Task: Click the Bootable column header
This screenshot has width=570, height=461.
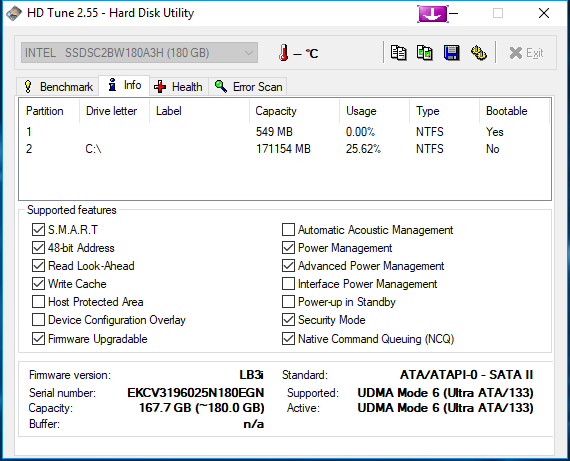Action: pos(514,111)
